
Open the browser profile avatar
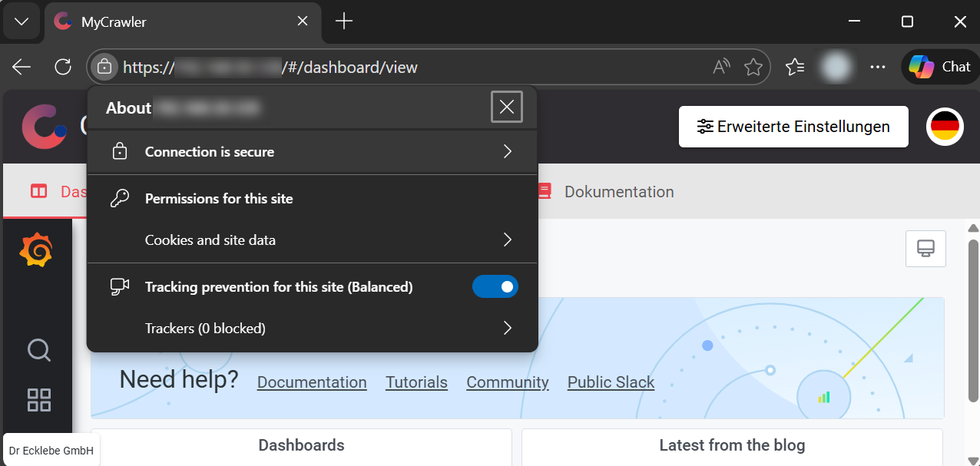click(836, 68)
